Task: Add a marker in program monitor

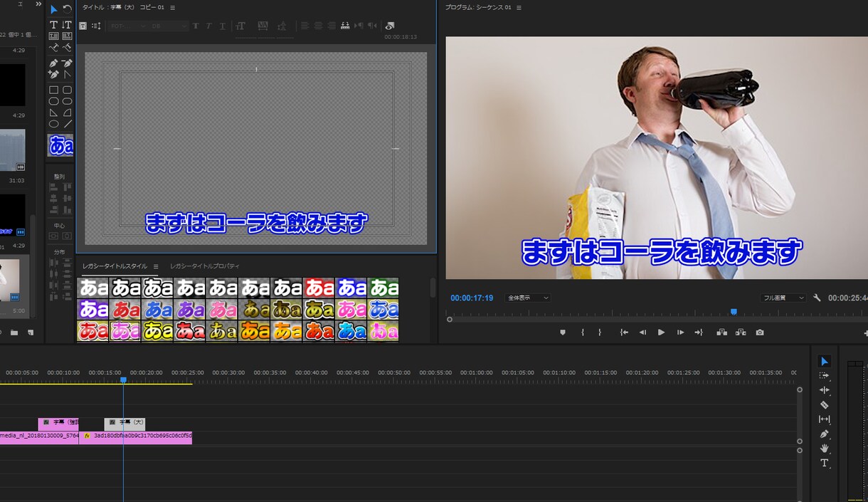Action: [563, 333]
